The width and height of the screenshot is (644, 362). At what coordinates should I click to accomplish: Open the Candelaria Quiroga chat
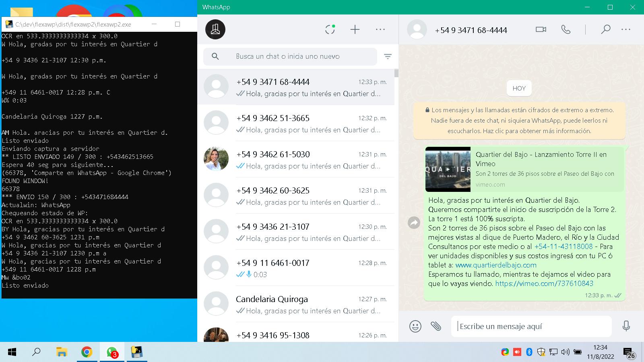click(x=296, y=304)
